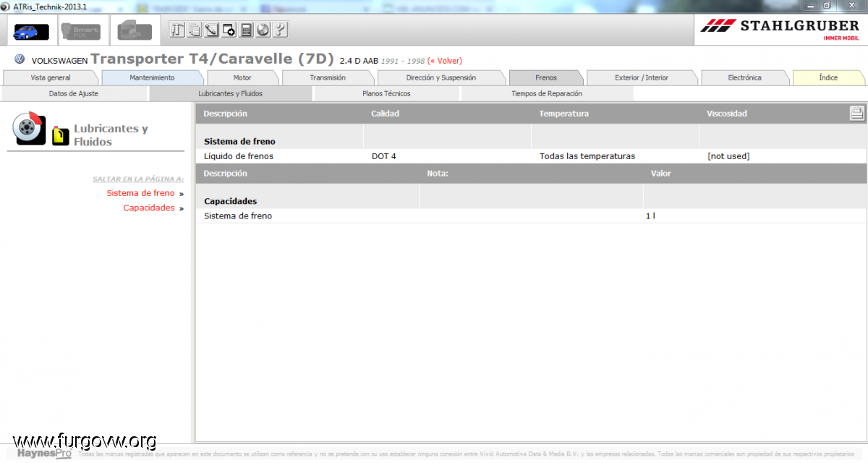Click the DOT 4 quality value
This screenshot has width=868, height=463.
(384, 156)
